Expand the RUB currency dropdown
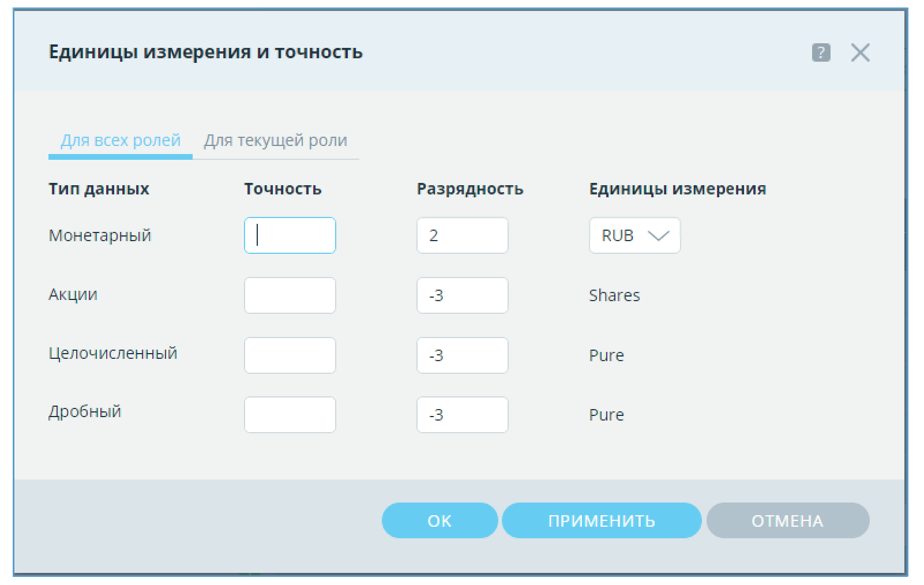Screen dimensions: 924x585 pyautogui.click(x=634, y=235)
